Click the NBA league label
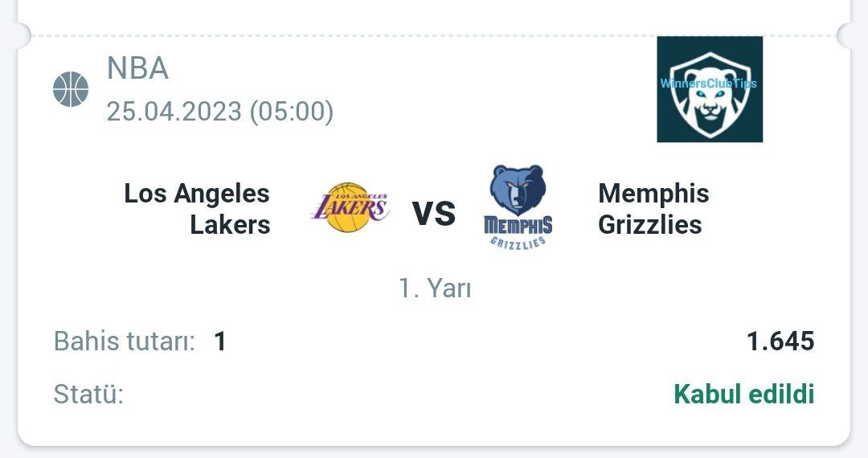This screenshot has height=458, width=868. click(138, 68)
